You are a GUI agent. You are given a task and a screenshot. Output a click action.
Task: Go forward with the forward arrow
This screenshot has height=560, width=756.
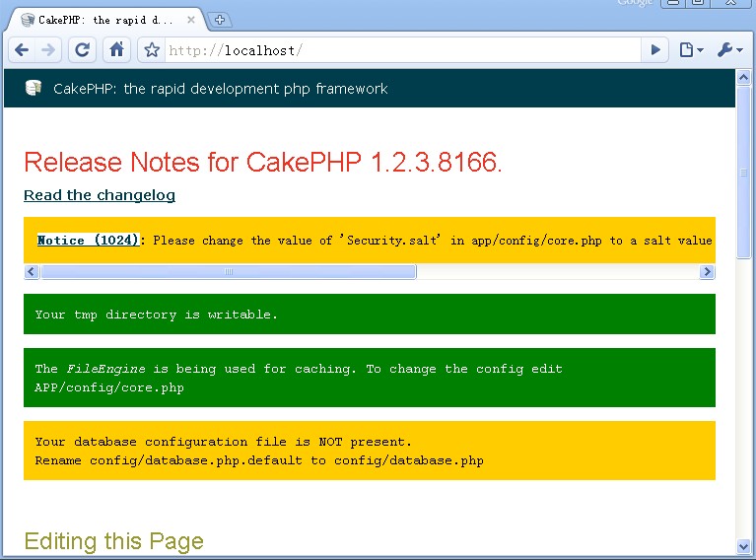point(48,50)
